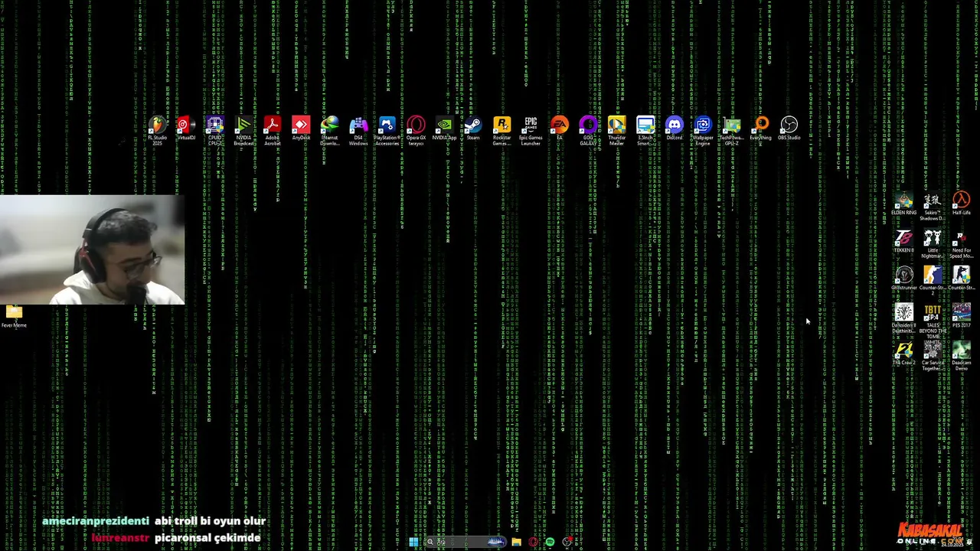Open the 3.5inch Smart screen shortcut
The height and width of the screenshot is (551, 980).
[x=645, y=131]
